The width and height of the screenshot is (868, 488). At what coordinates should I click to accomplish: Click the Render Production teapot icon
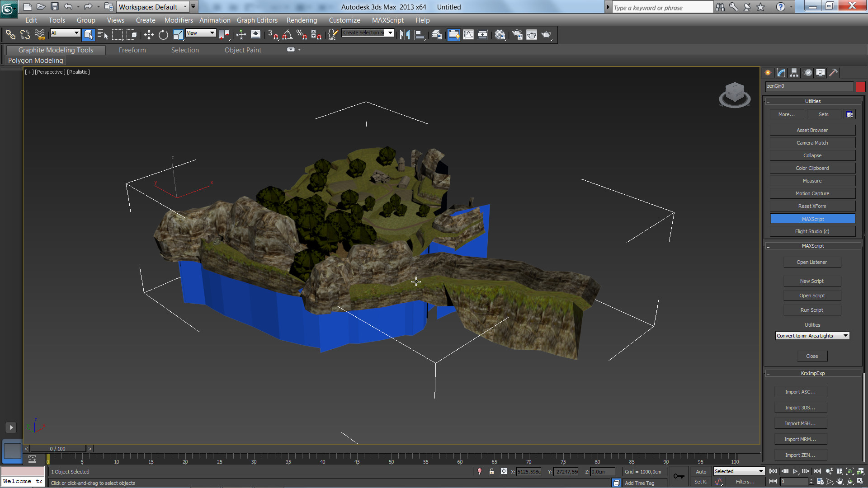[x=546, y=35]
